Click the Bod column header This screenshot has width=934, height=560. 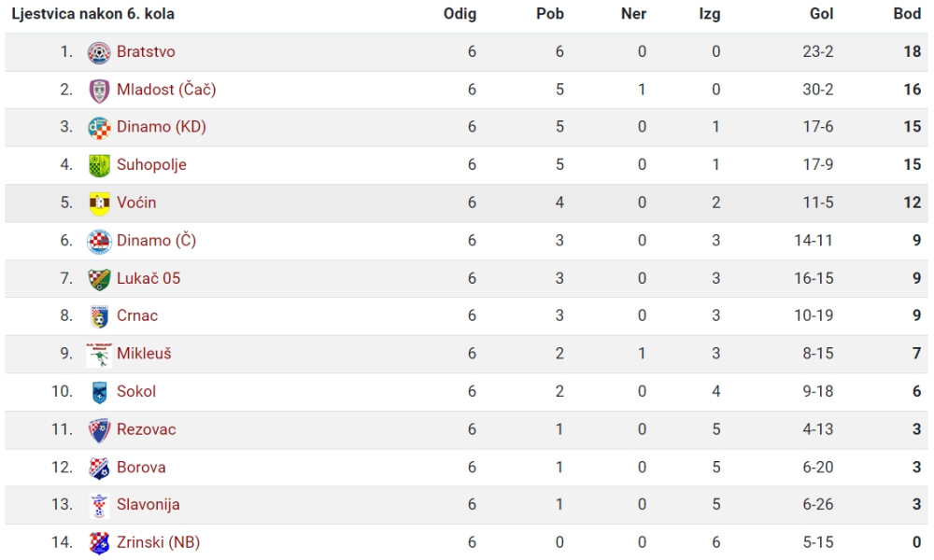coord(907,14)
